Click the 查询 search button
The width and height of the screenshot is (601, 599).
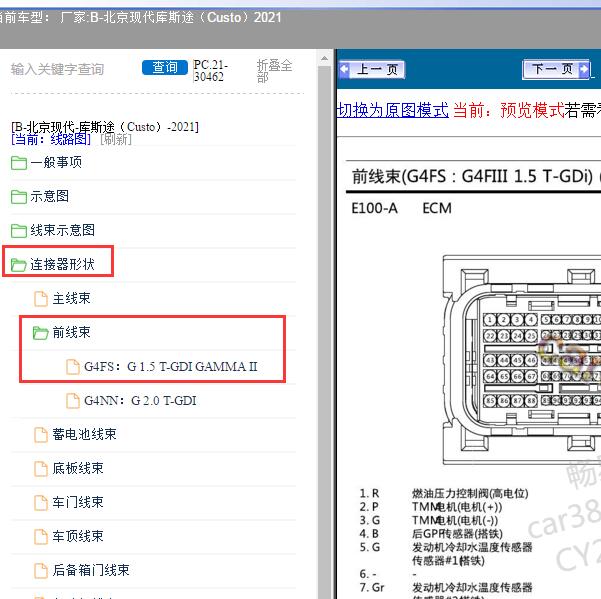point(165,67)
